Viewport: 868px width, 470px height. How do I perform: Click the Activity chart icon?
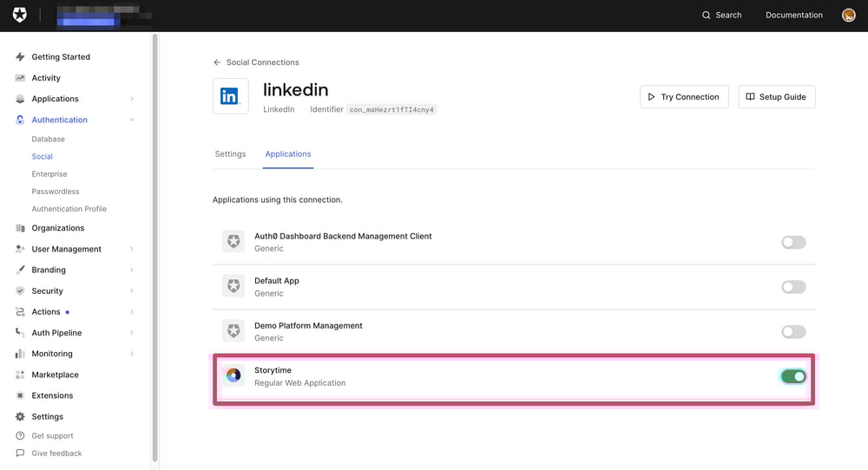click(x=20, y=78)
